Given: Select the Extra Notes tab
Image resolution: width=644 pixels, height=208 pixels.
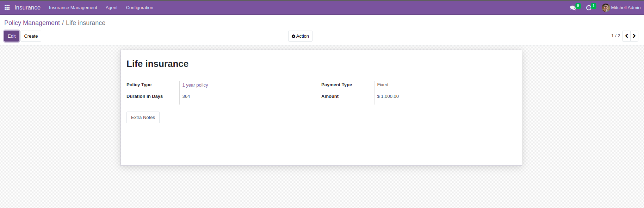Looking at the screenshot, I should click(143, 118).
